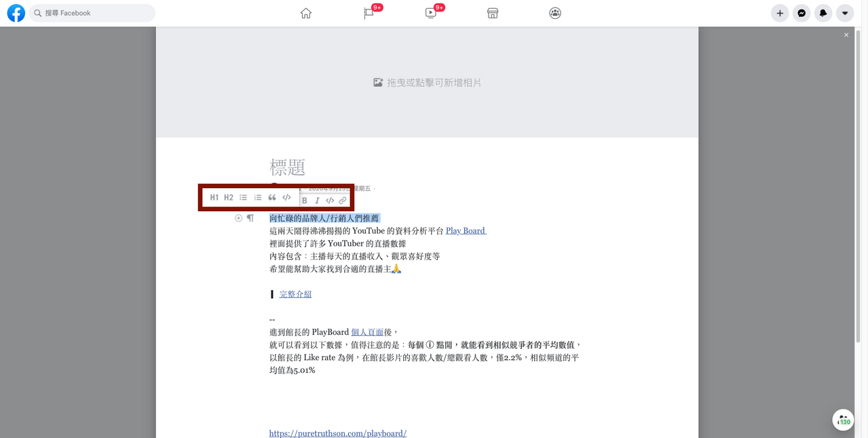868x438 pixels.
Task: Open account dropdown arrow
Action: point(845,13)
